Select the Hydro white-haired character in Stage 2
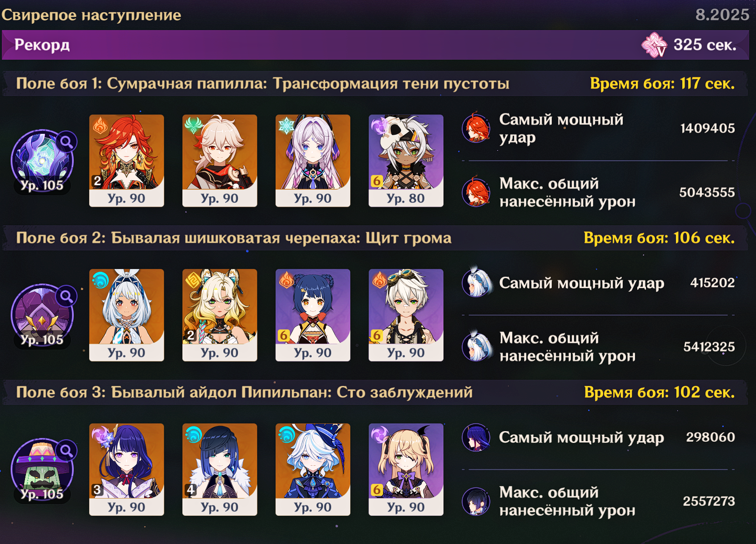756x544 pixels. point(126,315)
